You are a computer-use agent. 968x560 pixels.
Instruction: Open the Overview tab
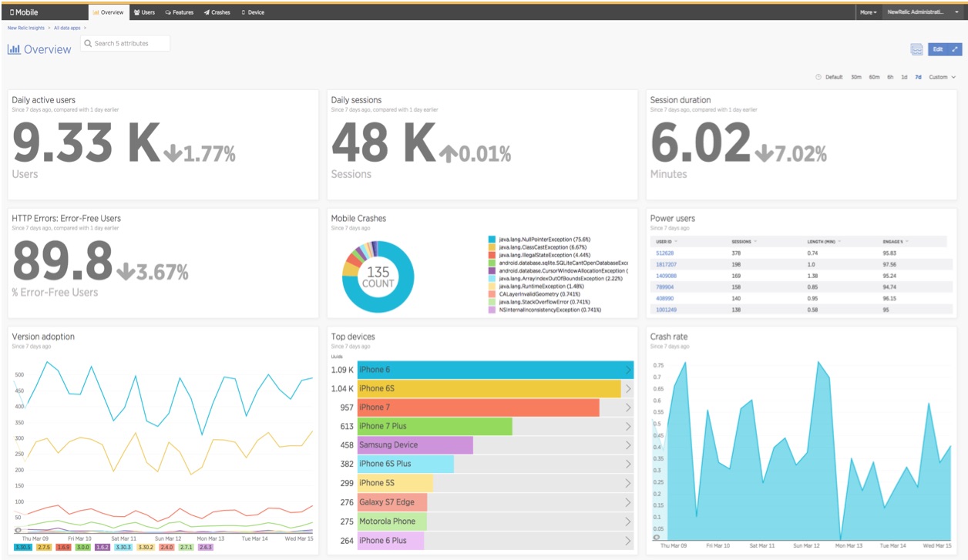pyautogui.click(x=107, y=12)
